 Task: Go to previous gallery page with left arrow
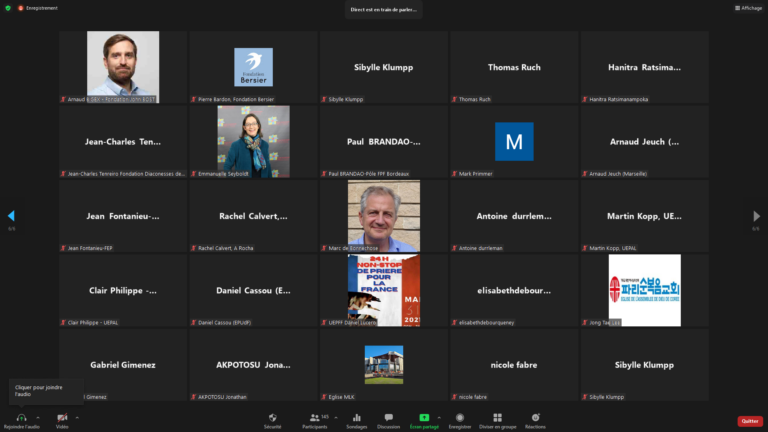[11, 216]
